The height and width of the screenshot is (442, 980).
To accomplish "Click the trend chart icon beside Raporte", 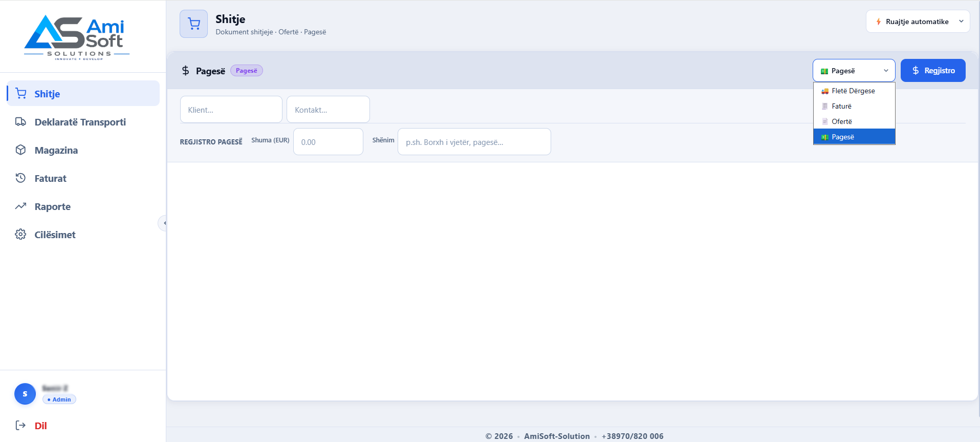I will 20,206.
